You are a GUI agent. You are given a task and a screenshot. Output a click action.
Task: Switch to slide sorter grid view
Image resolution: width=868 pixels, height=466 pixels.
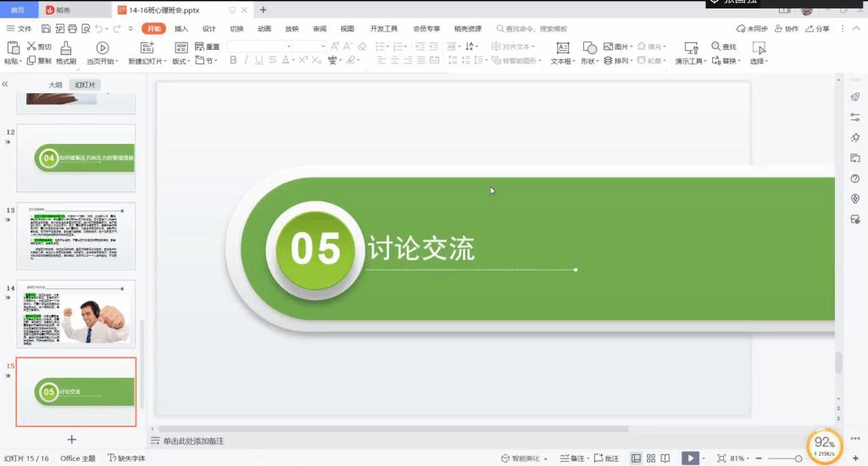click(x=652, y=458)
